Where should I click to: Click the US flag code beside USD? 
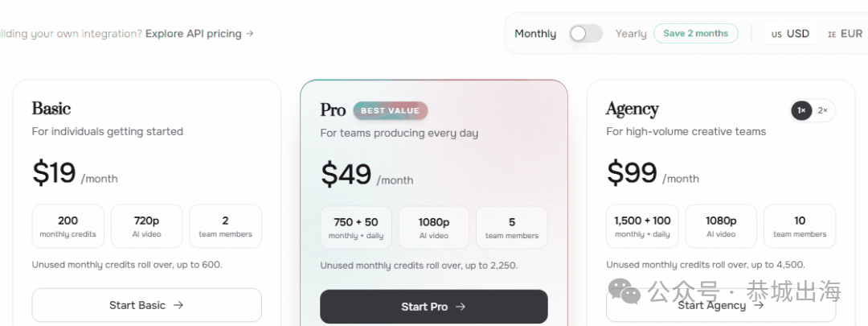coord(776,35)
